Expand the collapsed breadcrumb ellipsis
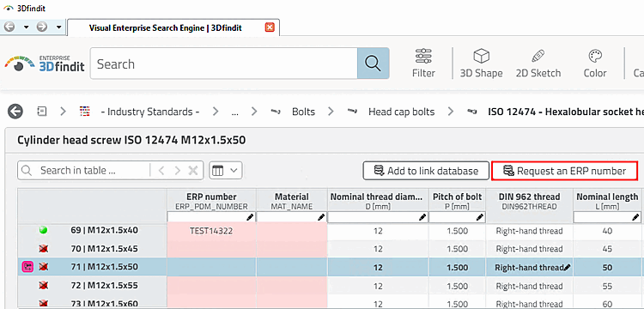Screen dimensions: 644x309 pos(235,112)
